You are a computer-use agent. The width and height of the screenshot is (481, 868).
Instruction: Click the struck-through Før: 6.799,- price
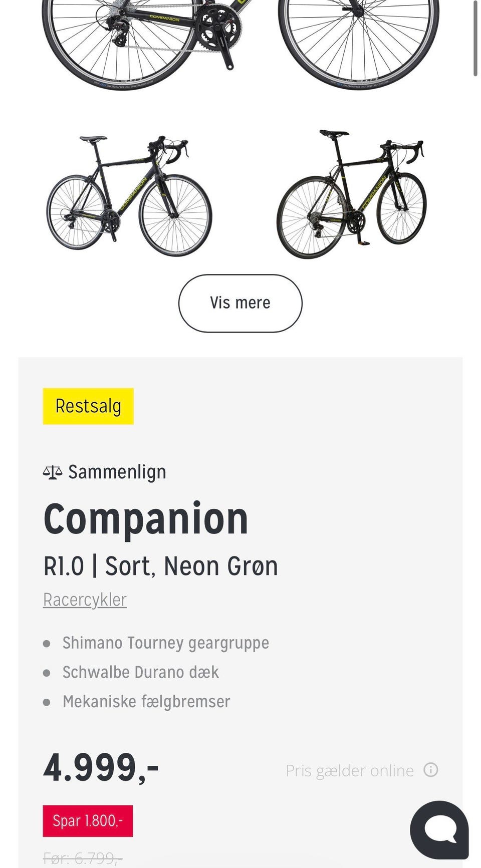tap(83, 858)
